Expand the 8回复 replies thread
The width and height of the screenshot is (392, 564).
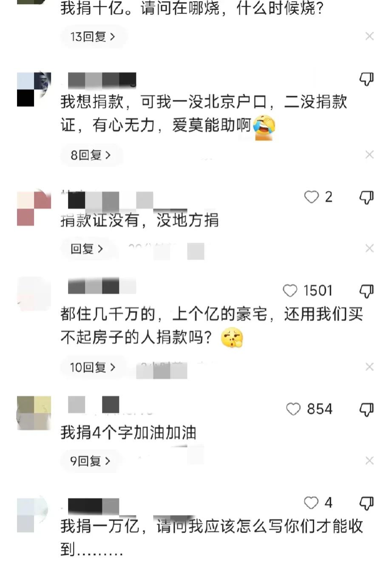coord(91,155)
